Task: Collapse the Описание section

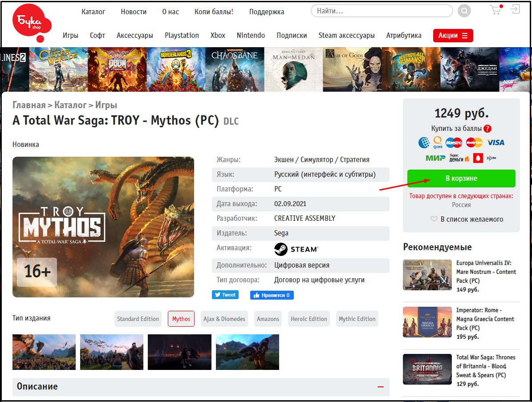Action: click(x=381, y=387)
